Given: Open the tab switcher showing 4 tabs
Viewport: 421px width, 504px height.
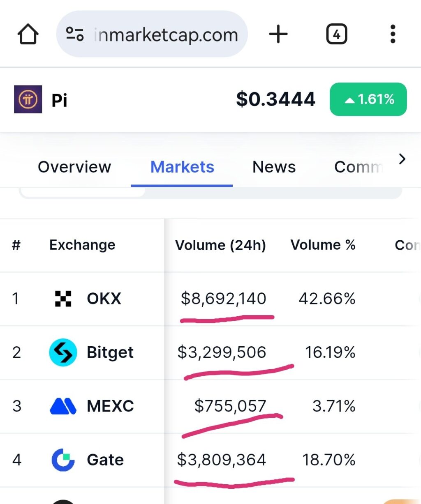Looking at the screenshot, I should [336, 34].
